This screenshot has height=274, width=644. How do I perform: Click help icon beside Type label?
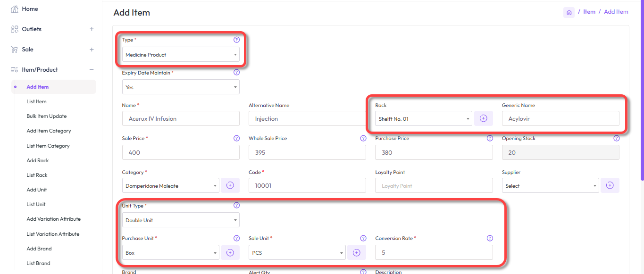point(236,40)
